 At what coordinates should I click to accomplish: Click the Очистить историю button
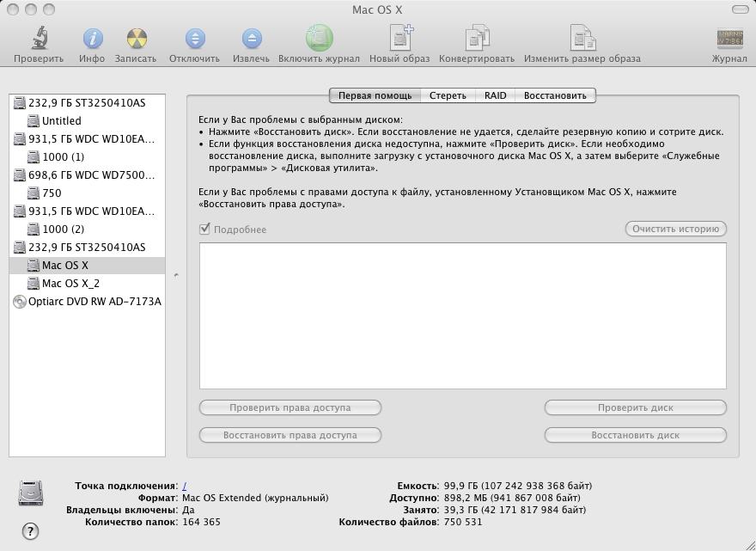[x=675, y=229]
